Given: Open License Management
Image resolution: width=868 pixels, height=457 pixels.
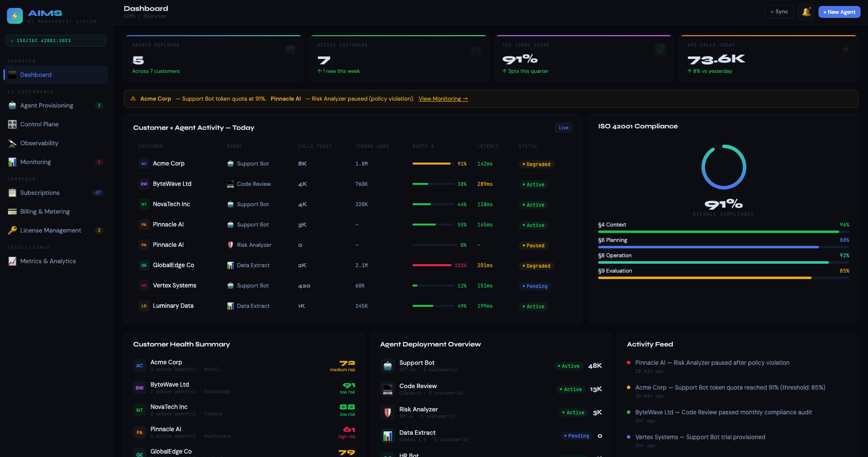Looking at the screenshot, I should tap(55, 230).
